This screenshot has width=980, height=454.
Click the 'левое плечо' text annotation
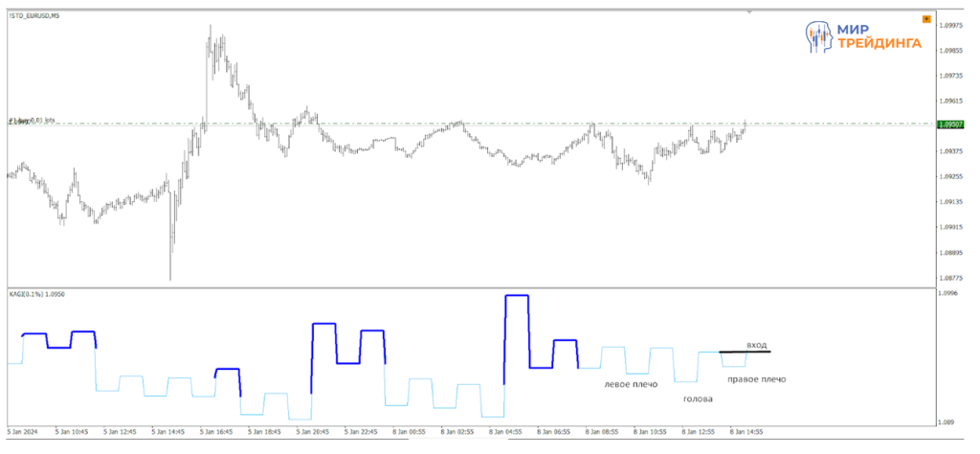630,385
